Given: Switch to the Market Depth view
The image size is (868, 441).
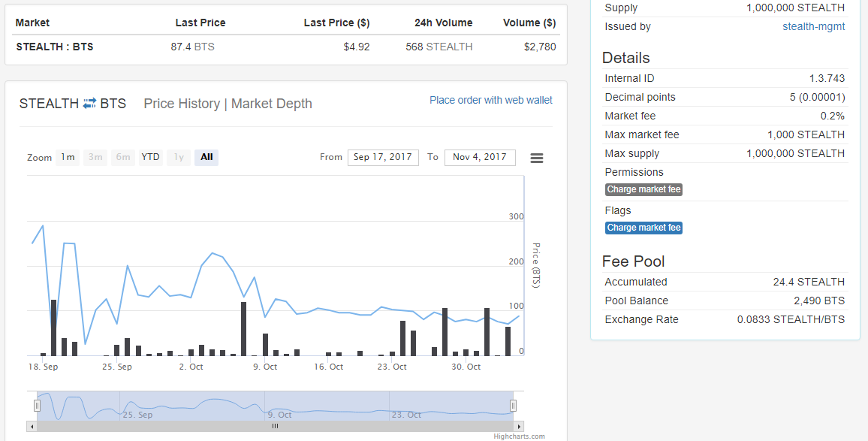Looking at the screenshot, I should [272, 104].
